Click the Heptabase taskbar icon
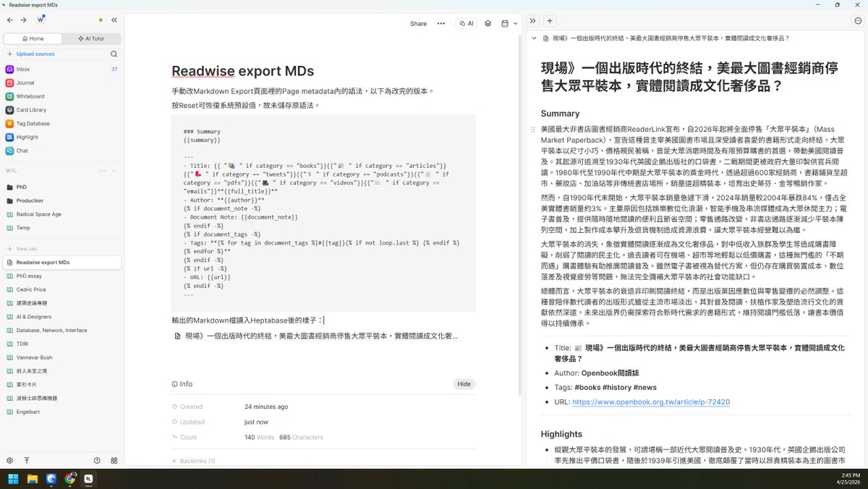 coord(89,479)
